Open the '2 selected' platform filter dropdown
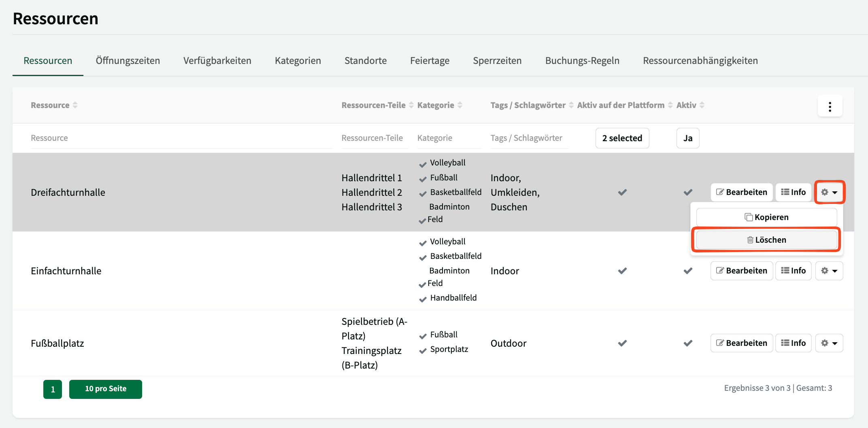Screen dimensions: 868x428 pyautogui.click(x=622, y=138)
